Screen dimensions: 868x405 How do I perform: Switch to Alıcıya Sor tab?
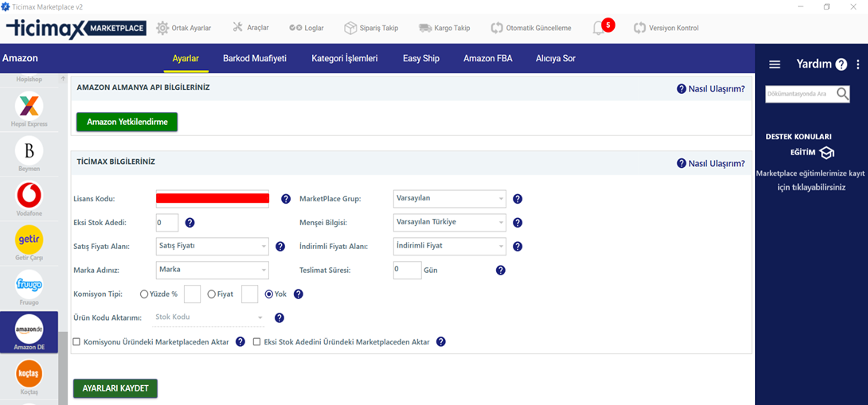point(556,58)
